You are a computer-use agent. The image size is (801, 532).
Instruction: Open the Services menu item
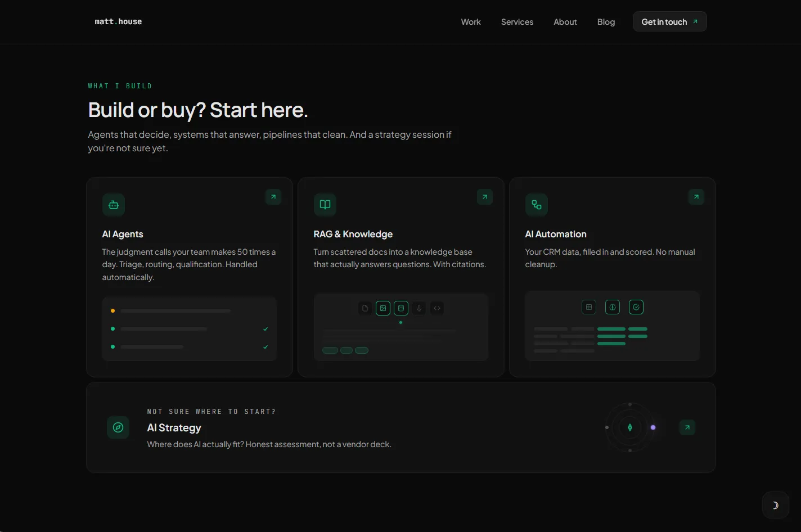pyautogui.click(x=517, y=22)
